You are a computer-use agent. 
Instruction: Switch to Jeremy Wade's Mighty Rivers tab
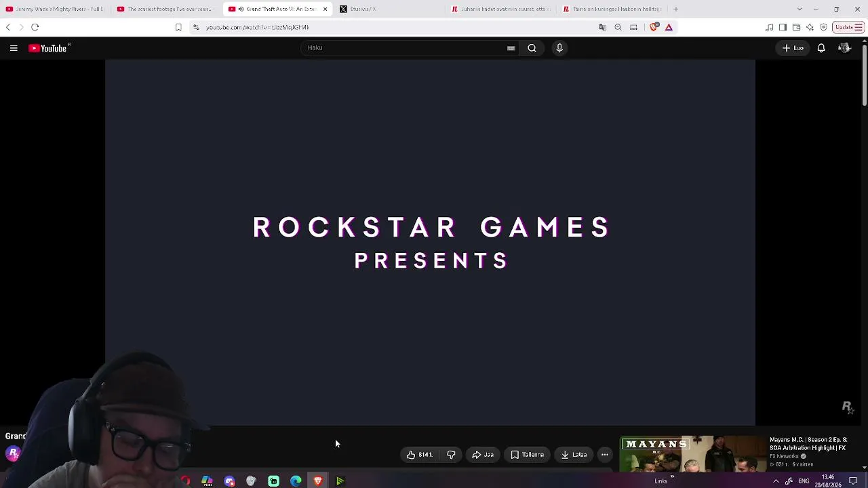click(x=54, y=9)
